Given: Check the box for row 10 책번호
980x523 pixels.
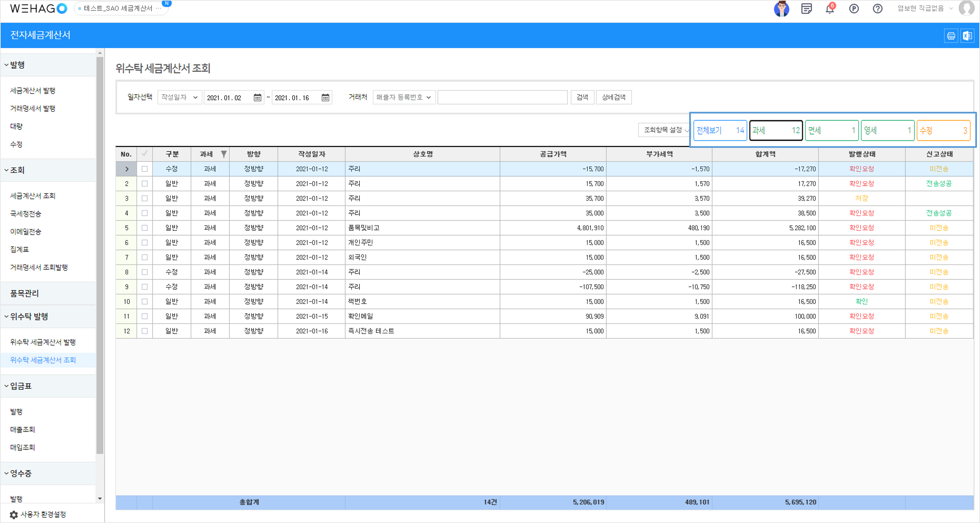Looking at the screenshot, I should (x=145, y=301).
